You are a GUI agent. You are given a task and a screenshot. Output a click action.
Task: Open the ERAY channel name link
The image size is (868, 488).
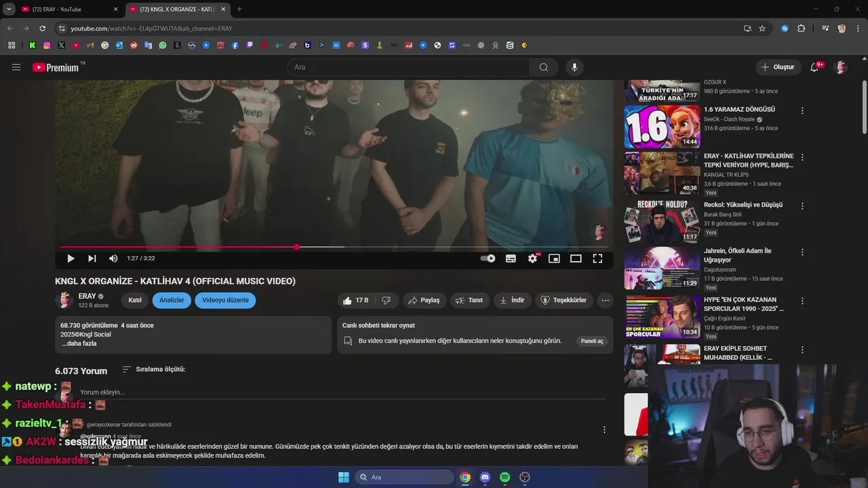pos(87,296)
